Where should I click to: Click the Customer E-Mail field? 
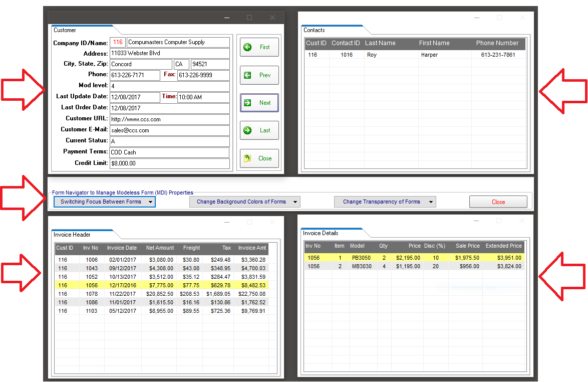click(169, 130)
